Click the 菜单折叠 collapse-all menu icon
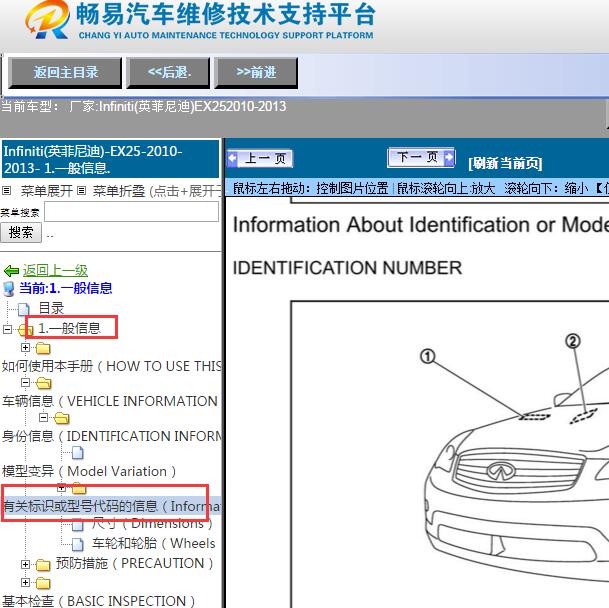The height and width of the screenshot is (608, 609). [x=81, y=190]
